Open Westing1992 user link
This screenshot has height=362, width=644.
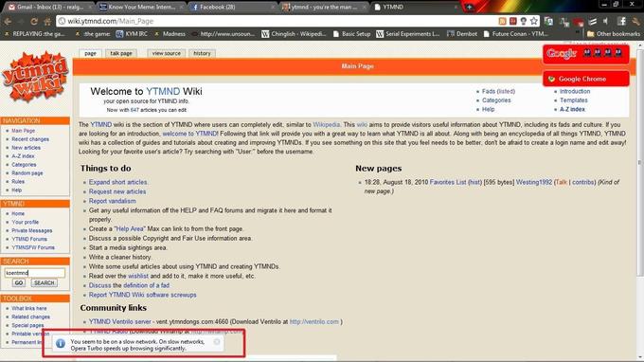point(534,182)
